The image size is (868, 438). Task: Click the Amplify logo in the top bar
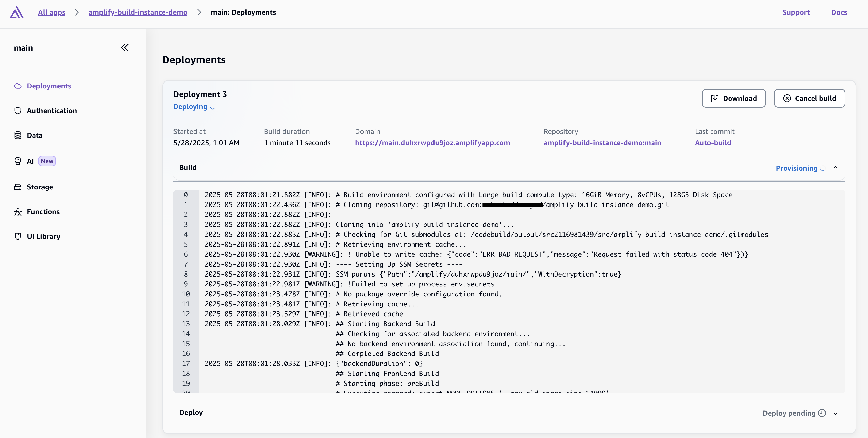point(16,12)
